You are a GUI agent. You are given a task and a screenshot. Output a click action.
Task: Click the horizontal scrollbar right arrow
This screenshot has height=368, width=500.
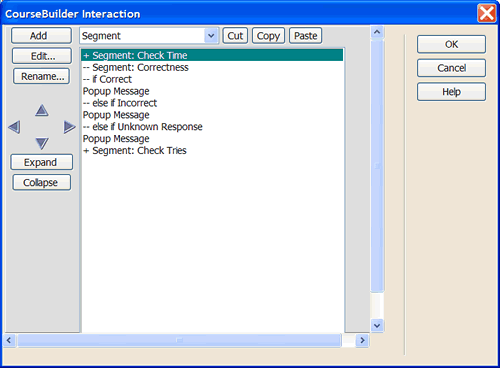(362, 340)
